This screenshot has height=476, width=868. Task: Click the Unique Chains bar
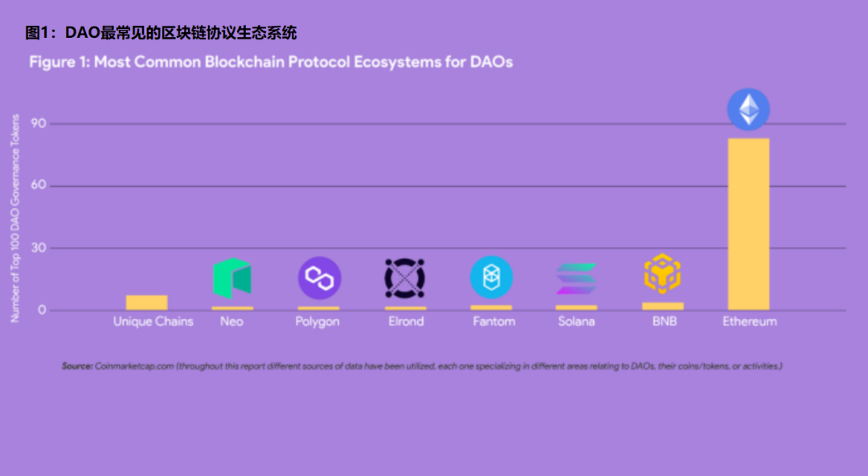(147, 302)
